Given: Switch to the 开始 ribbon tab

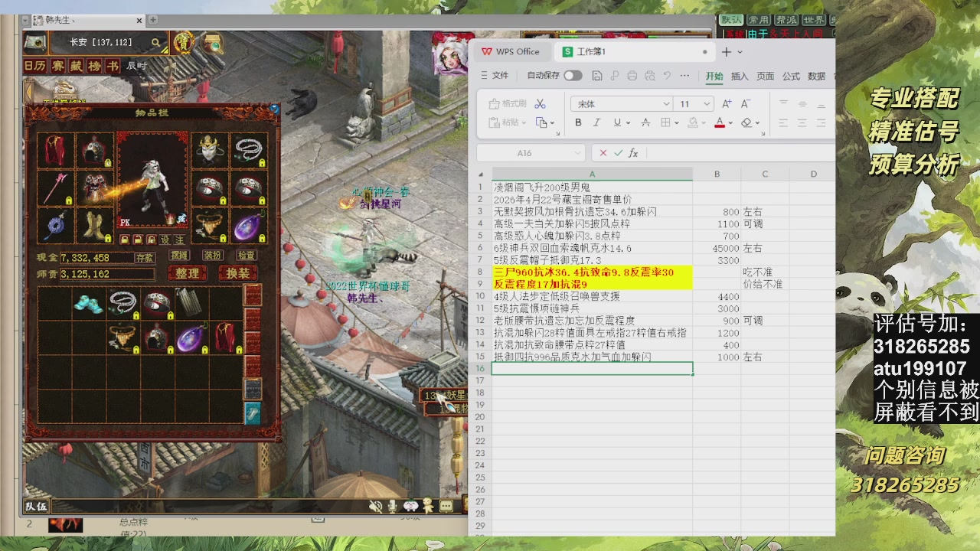Looking at the screenshot, I should 714,77.
